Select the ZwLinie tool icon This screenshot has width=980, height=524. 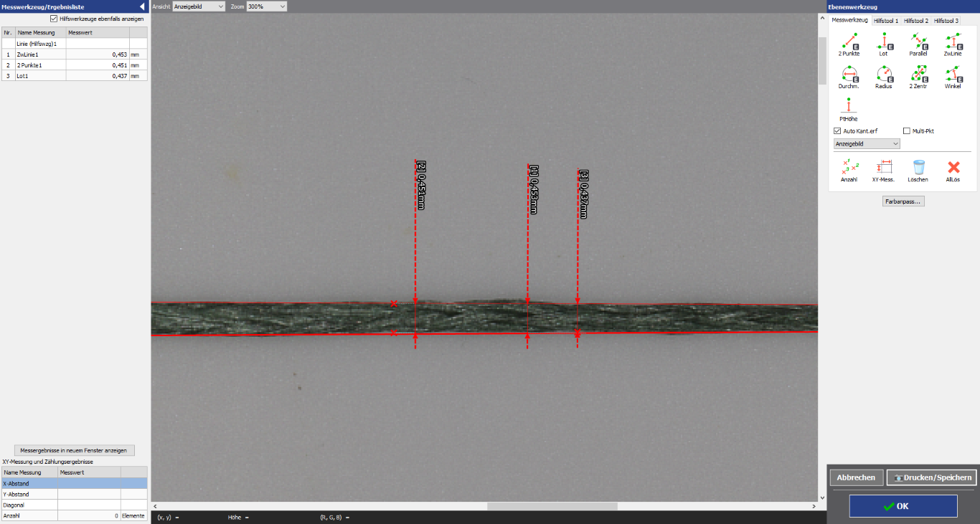click(x=952, y=42)
